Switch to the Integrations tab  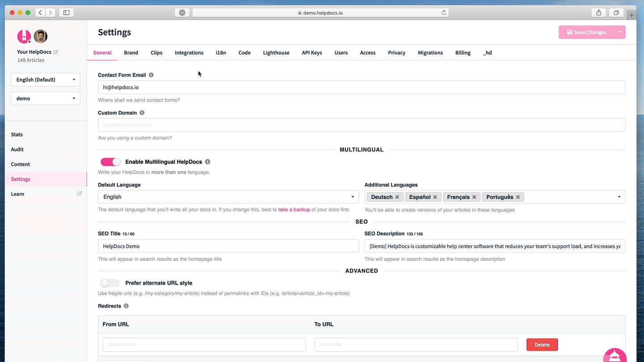point(189,53)
